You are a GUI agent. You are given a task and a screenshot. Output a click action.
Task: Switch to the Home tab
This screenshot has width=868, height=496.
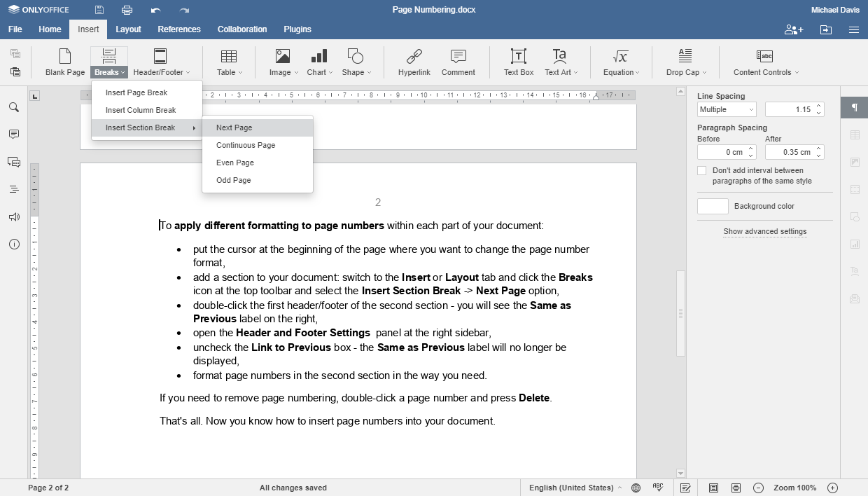coord(50,29)
